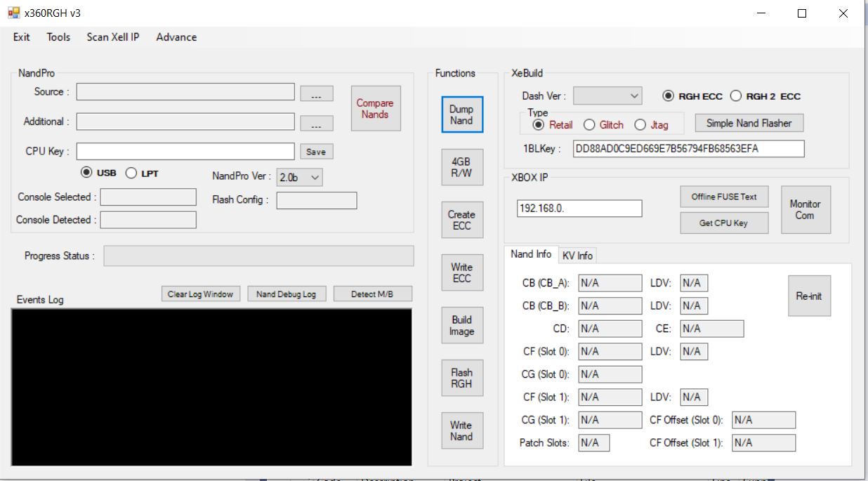Click the Get CPU Key button
Image resolution: width=868 pixels, height=481 pixels.
coord(724,223)
